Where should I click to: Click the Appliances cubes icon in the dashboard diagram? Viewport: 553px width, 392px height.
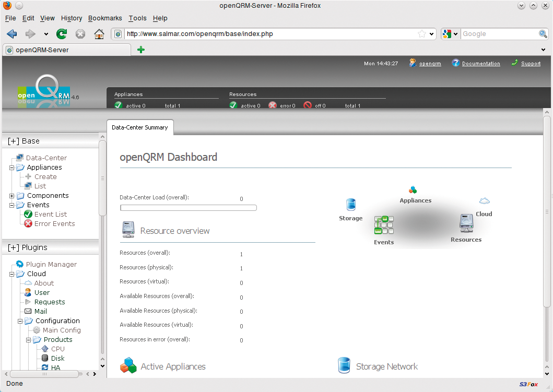click(x=413, y=190)
